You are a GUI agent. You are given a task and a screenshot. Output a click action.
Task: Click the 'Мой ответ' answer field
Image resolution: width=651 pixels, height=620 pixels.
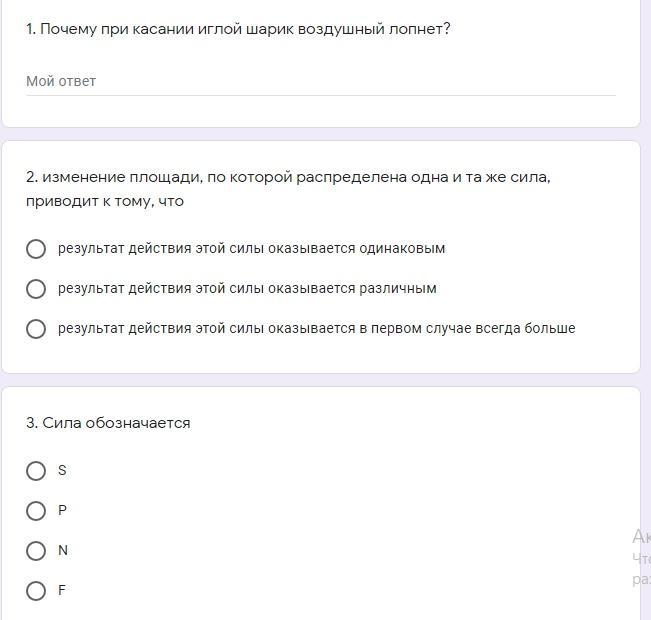click(320, 81)
